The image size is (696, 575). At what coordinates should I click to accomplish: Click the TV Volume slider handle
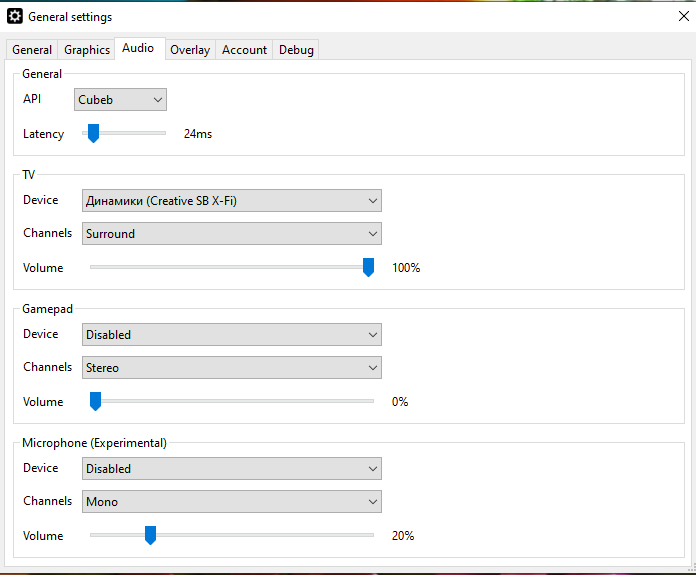coord(368,267)
